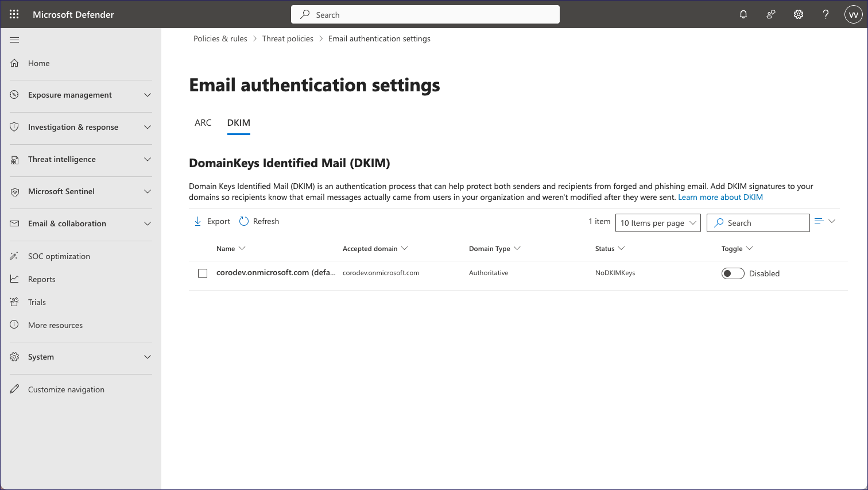Open the 10 Items per page dropdown
868x490 pixels.
click(x=658, y=223)
